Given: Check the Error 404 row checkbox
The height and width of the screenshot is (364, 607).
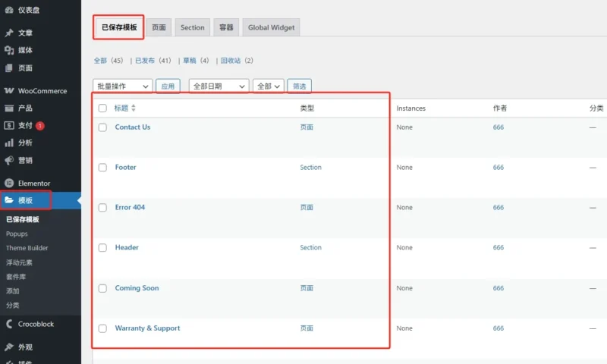Looking at the screenshot, I should (x=102, y=208).
